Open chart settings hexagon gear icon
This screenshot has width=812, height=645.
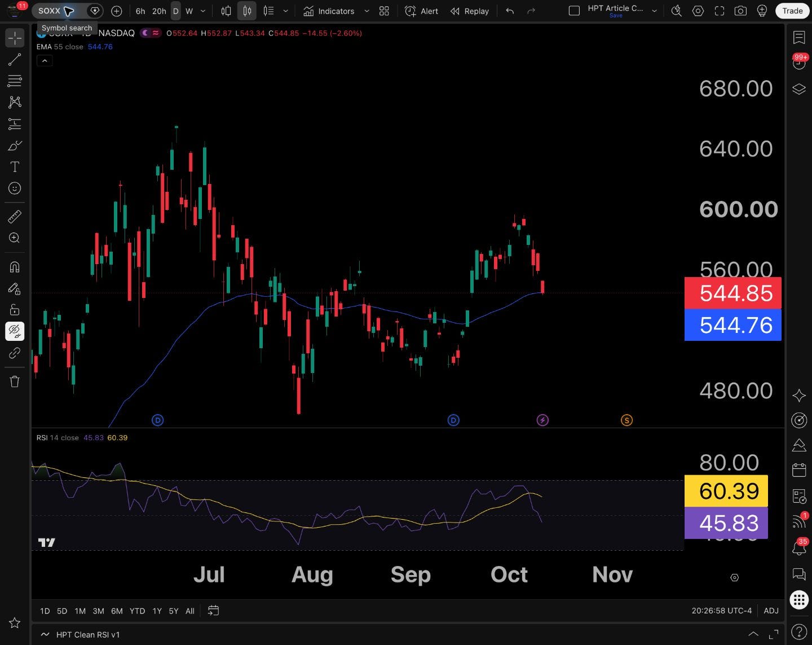tap(698, 11)
